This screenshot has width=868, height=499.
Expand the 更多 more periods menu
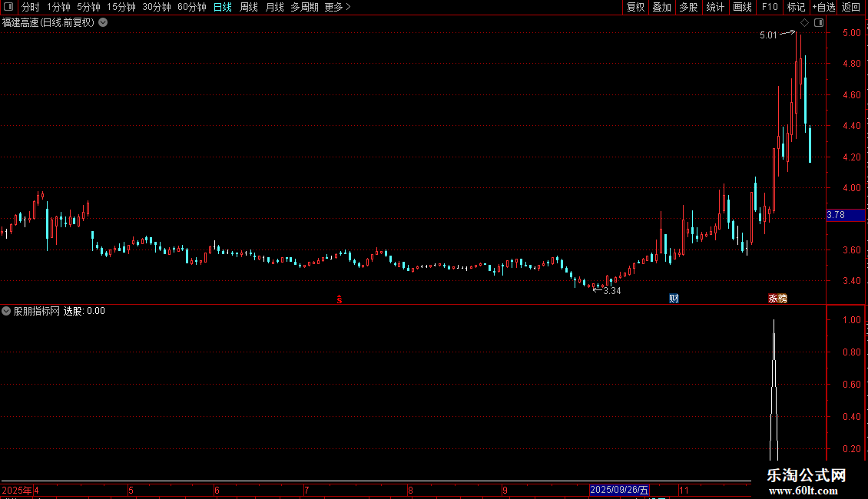pos(337,7)
